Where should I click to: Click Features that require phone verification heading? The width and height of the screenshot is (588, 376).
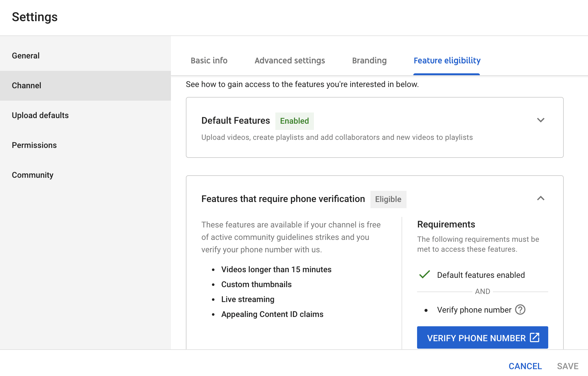click(x=283, y=199)
